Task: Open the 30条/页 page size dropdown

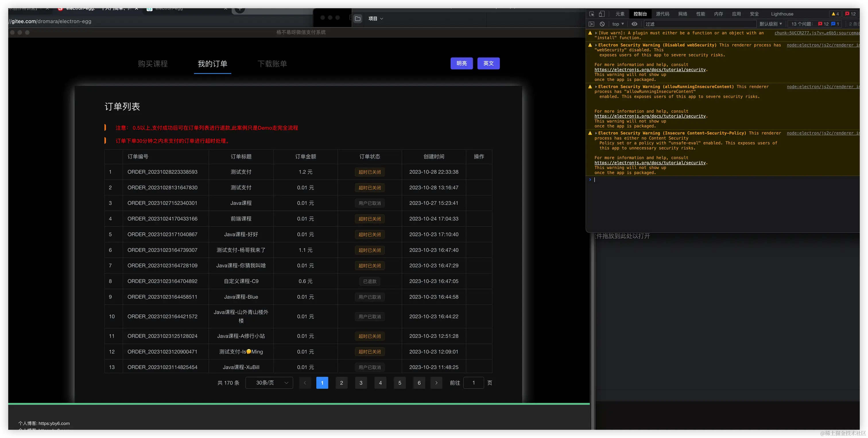Action: 269,383
